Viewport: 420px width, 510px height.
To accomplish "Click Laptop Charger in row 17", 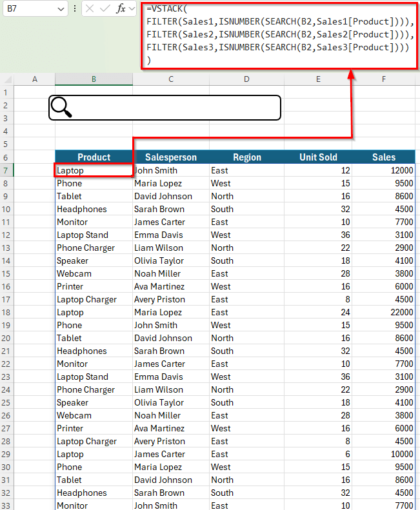I will pos(94,299).
